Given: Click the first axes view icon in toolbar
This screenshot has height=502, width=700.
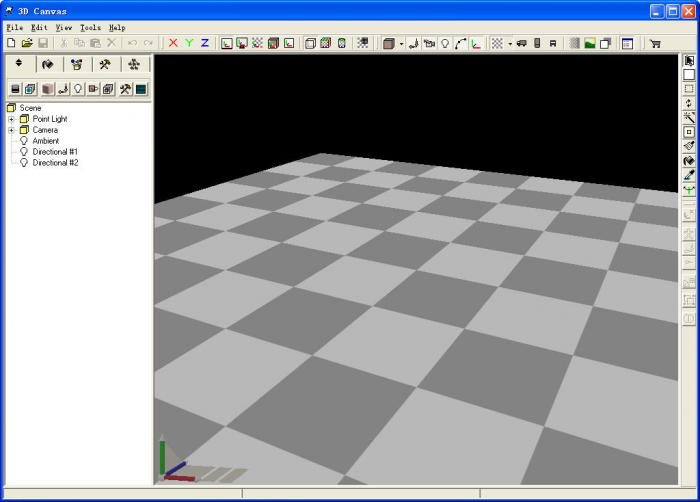Looking at the screenshot, I should pyautogui.click(x=226, y=43).
